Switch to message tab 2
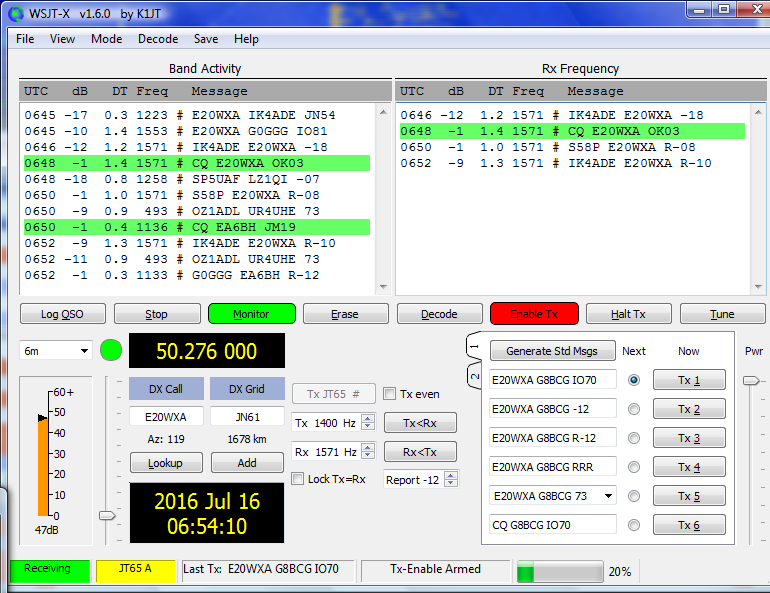 pyautogui.click(x=474, y=376)
